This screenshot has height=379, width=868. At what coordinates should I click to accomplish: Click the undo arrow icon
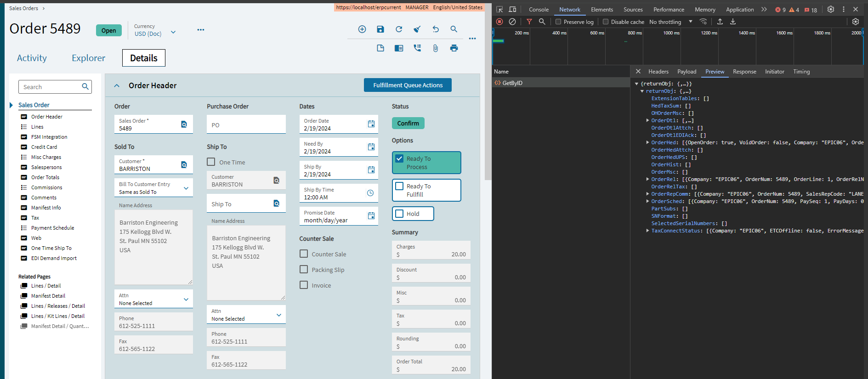click(436, 29)
